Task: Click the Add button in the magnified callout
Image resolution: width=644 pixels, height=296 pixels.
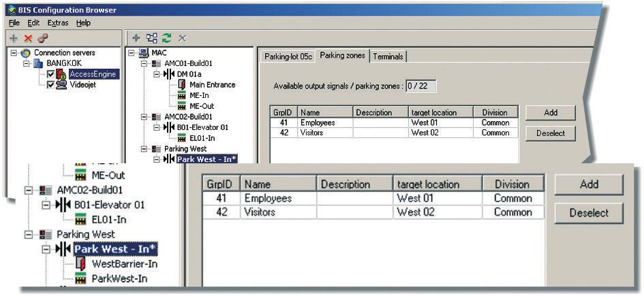Action: (x=589, y=184)
